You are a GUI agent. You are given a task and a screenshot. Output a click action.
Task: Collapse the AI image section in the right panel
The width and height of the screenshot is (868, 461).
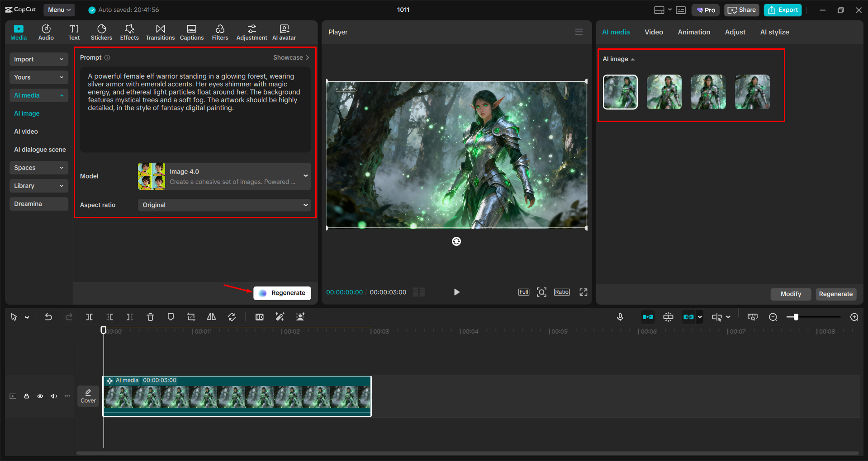[633, 59]
